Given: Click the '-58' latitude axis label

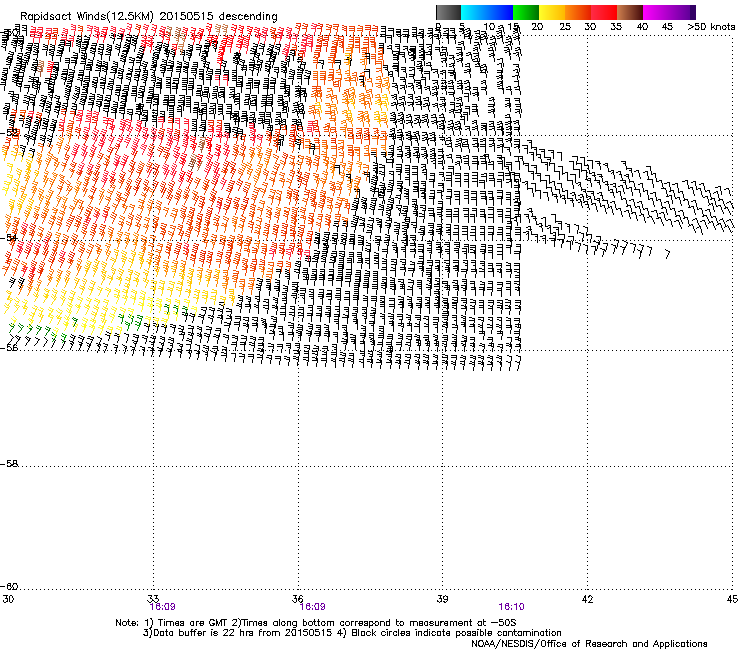Looking at the screenshot, I should (9, 464).
